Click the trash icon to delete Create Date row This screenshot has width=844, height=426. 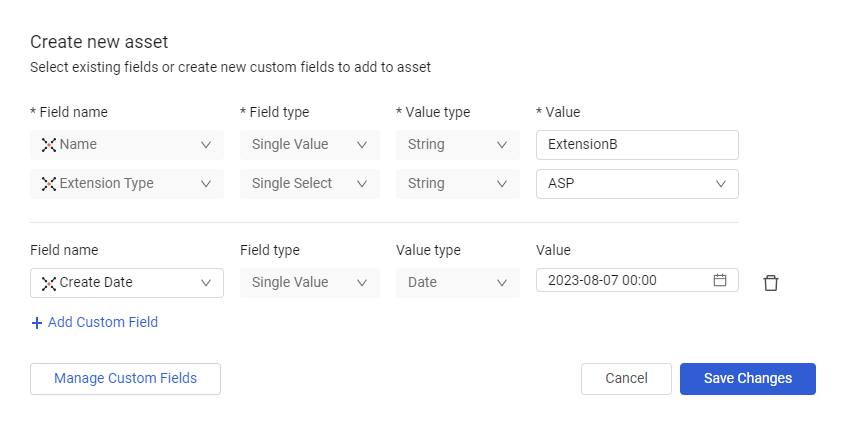[770, 283]
